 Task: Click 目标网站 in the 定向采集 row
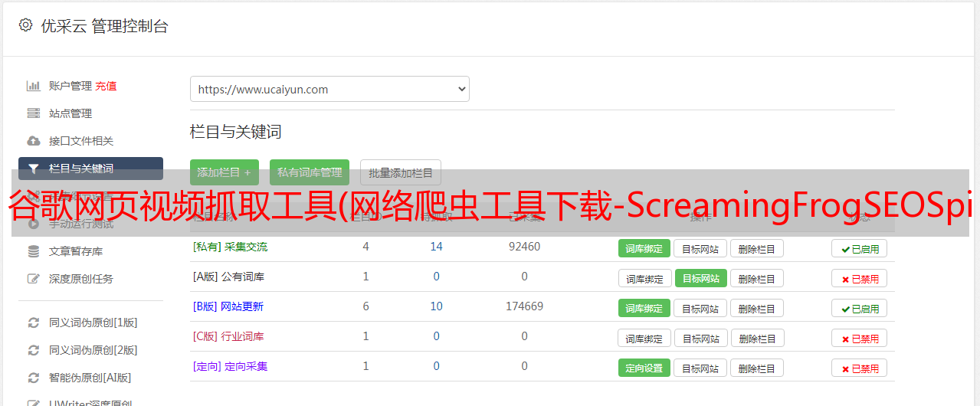[700, 368]
